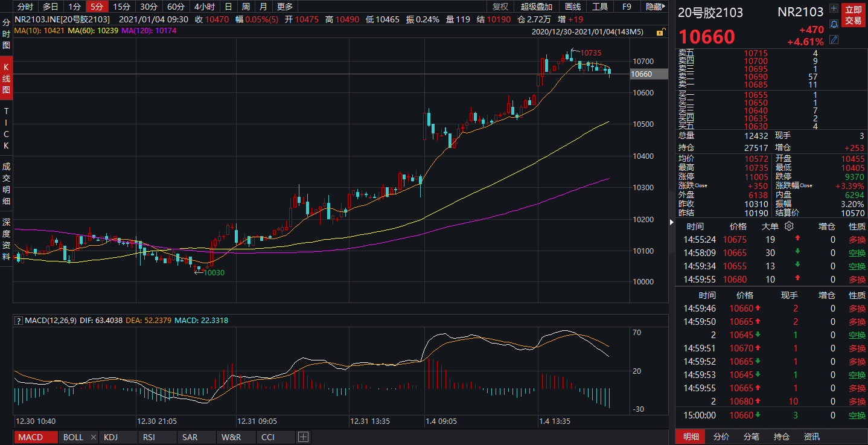Click 立即交易 trade now button
Viewport: 868px width, 445px height.
tap(853, 16)
